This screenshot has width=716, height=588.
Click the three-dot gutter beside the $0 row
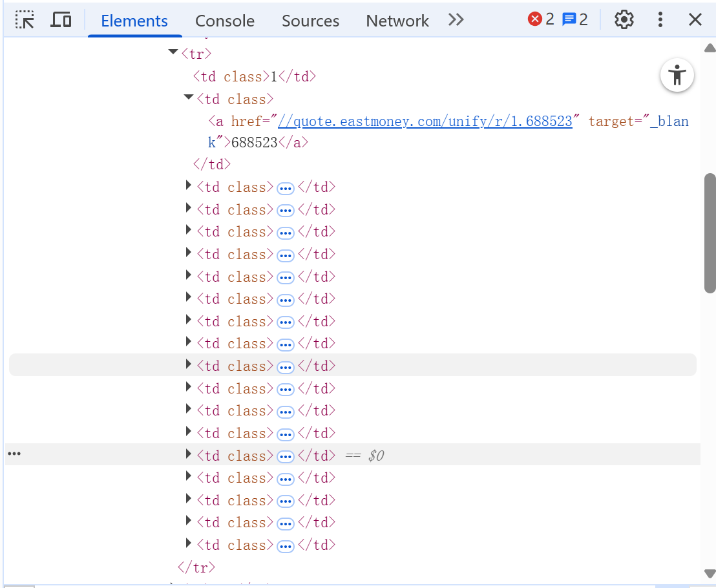14,454
